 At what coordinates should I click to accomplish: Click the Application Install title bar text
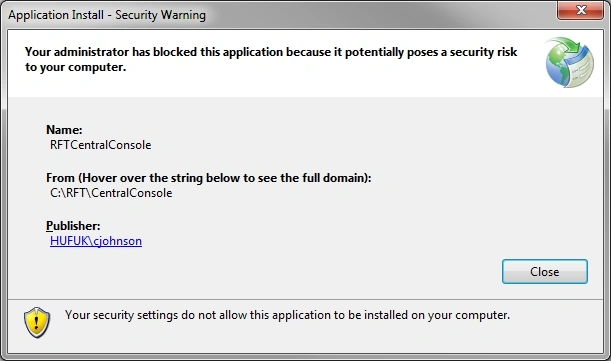point(56,15)
